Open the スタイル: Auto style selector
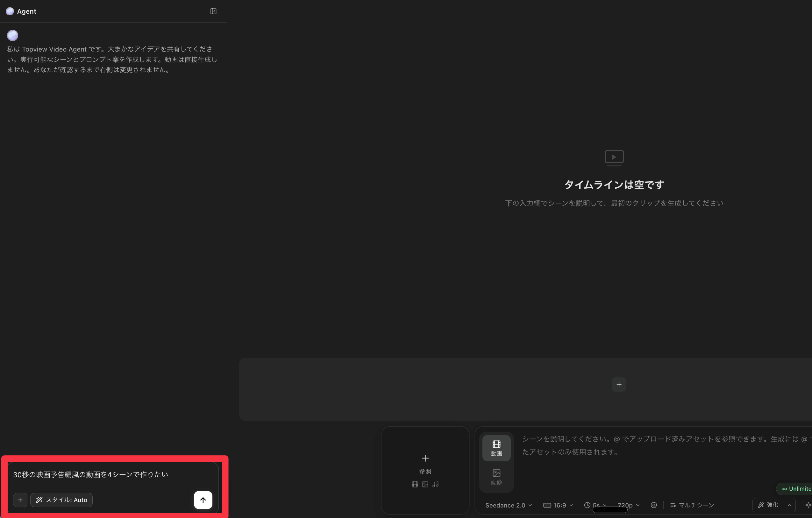The image size is (812, 518). tap(61, 500)
